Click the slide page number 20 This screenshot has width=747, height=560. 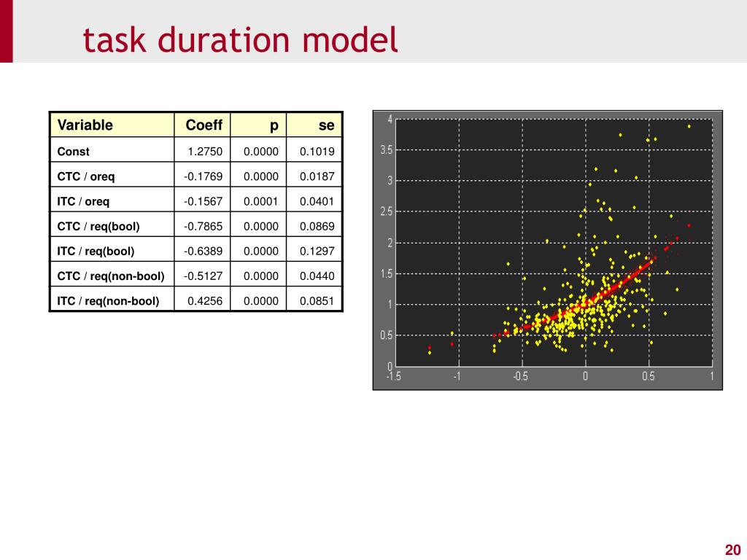732,550
